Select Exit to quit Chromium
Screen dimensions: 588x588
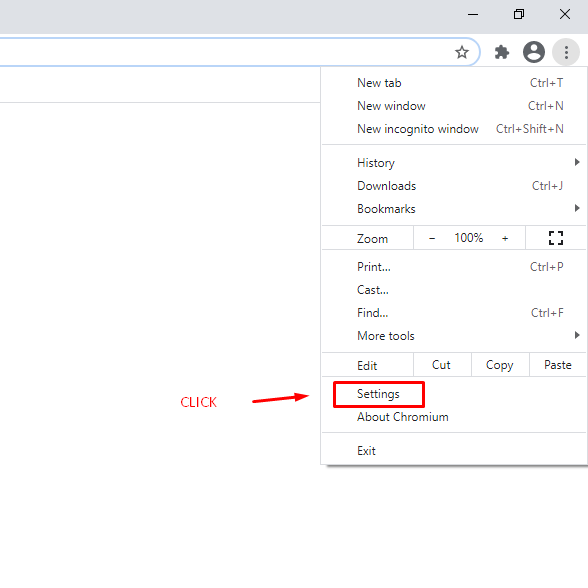click(454, 451)
